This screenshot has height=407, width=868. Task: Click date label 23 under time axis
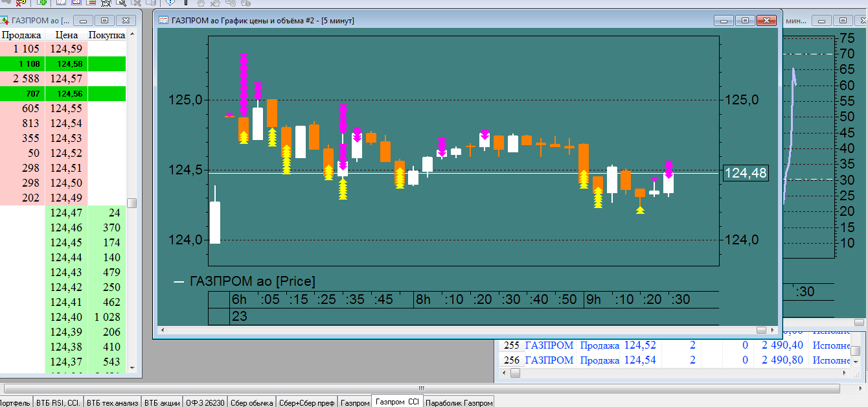(239, 317)
